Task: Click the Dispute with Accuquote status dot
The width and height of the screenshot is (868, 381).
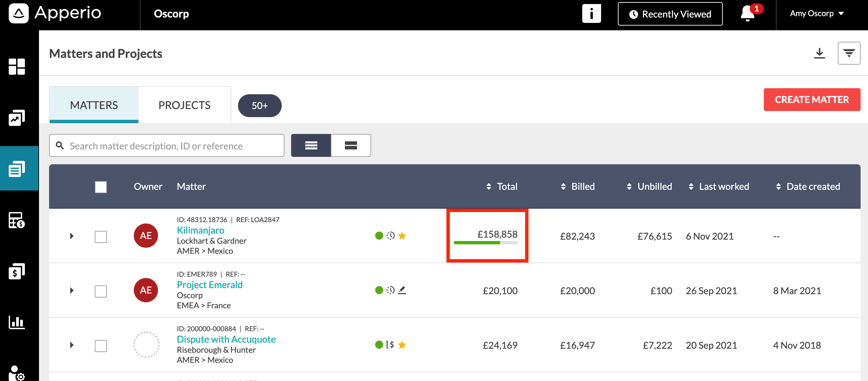Action: click(379, 345)
